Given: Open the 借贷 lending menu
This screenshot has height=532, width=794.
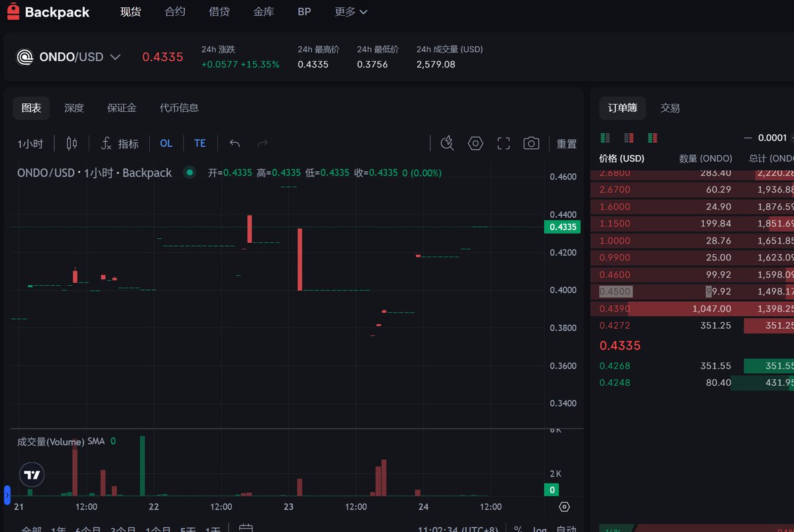Looking at the screenshot, I should (219, 12).
